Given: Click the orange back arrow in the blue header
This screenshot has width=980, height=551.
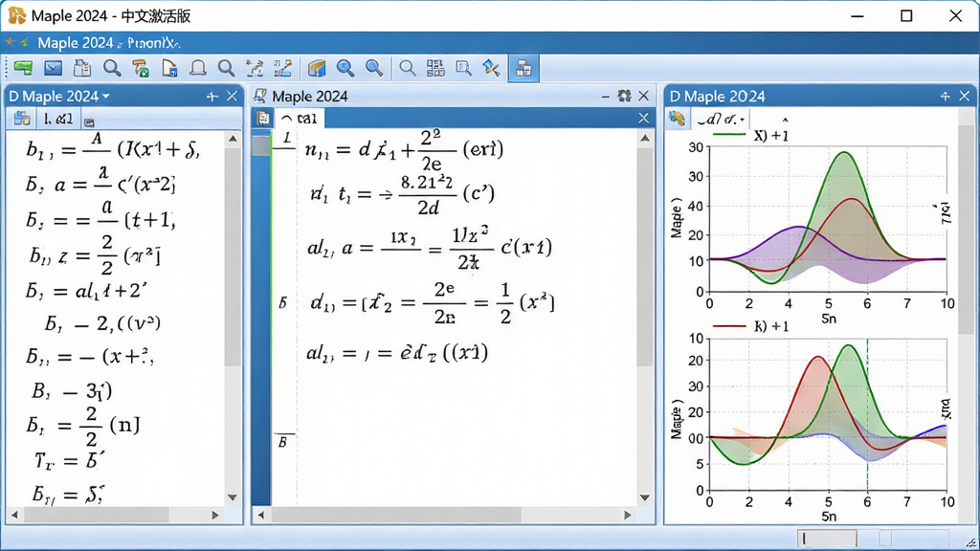Looking at the screenshot, I should click(10, 42).
